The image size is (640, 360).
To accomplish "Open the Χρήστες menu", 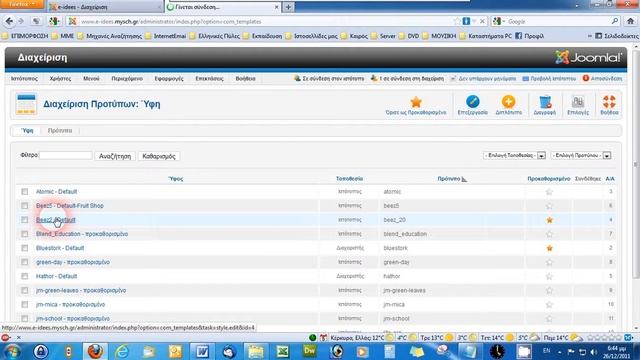I will coord(60,78).
